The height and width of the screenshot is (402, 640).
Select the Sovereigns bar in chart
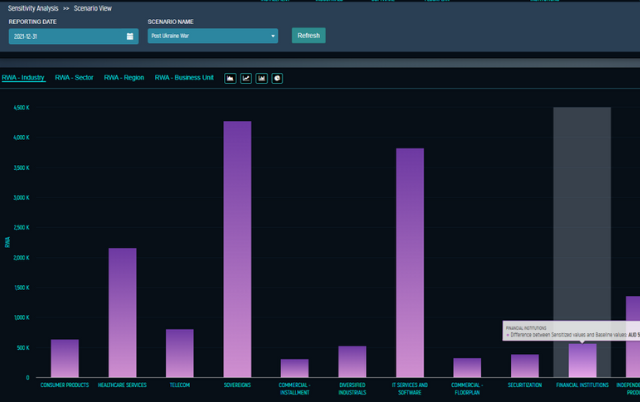pyautogui.click(x=237, y=249)
